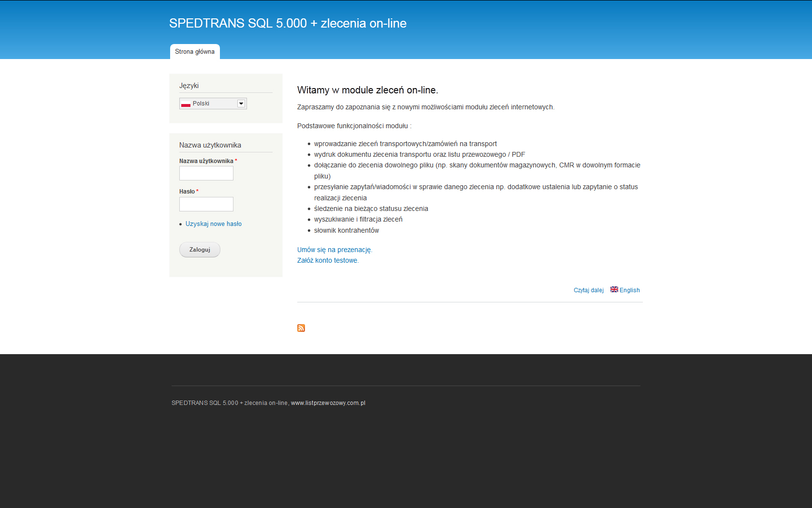Open the RSS feed icon
This screenshot has width=812, height=508.
301,328
